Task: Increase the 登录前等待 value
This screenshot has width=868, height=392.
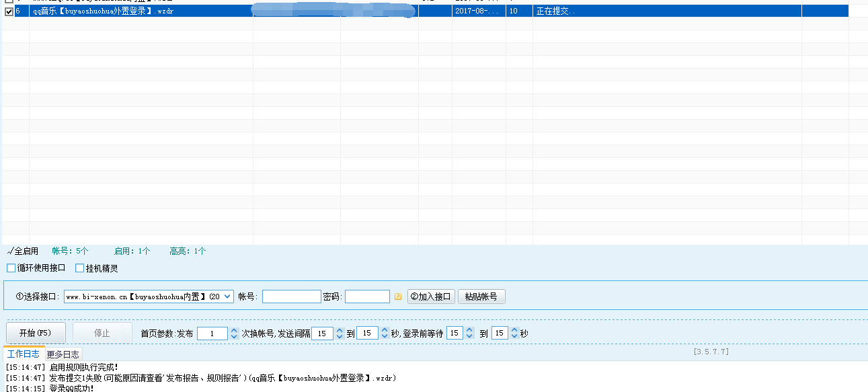Action: click(x=469, y=329)
